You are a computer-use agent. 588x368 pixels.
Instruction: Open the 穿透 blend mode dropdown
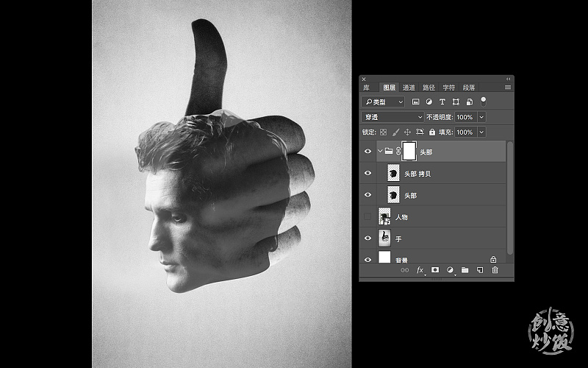pos(392,117)
